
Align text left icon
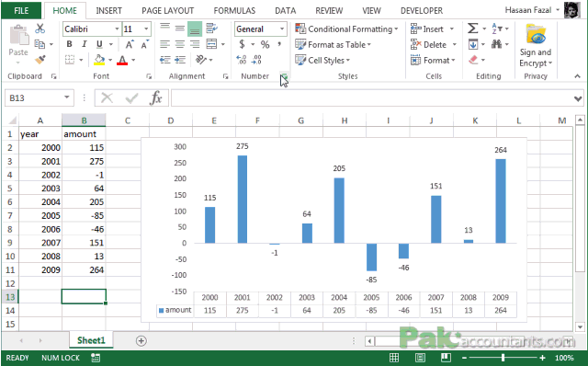[x=165, y=44]
